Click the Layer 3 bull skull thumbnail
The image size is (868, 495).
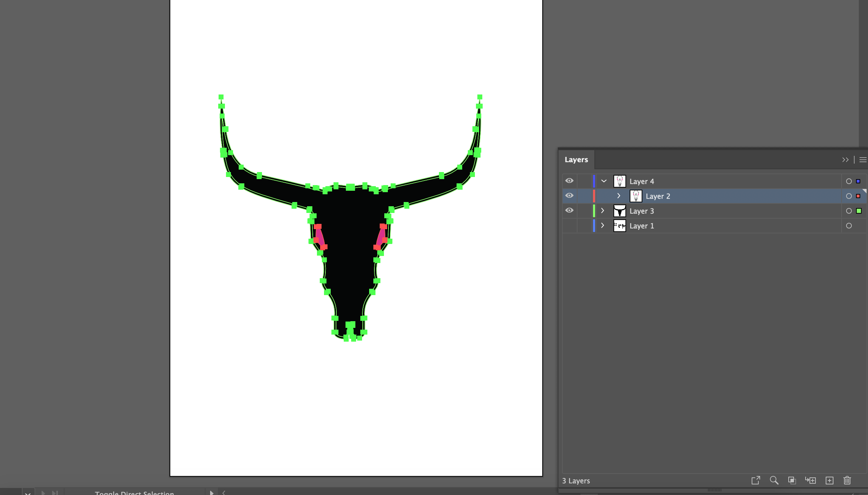point(619,210)
